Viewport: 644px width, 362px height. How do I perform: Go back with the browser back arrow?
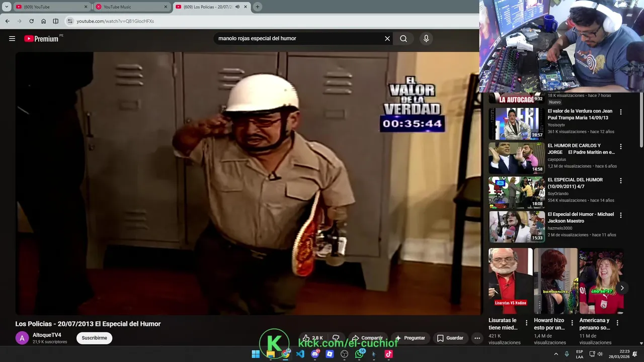(7, 21)
